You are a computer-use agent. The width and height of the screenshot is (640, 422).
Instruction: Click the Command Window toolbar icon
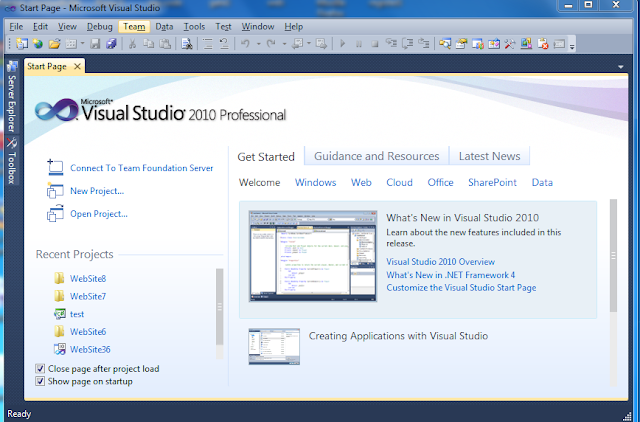559,44
